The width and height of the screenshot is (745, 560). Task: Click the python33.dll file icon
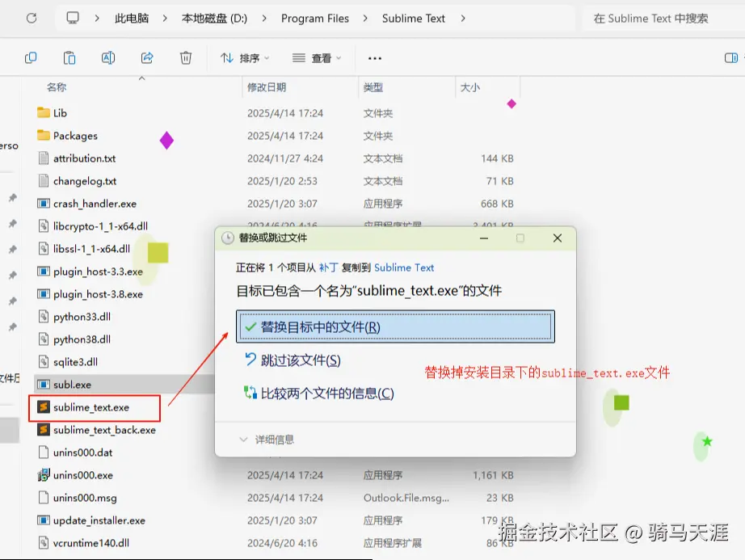pos(44,316)
